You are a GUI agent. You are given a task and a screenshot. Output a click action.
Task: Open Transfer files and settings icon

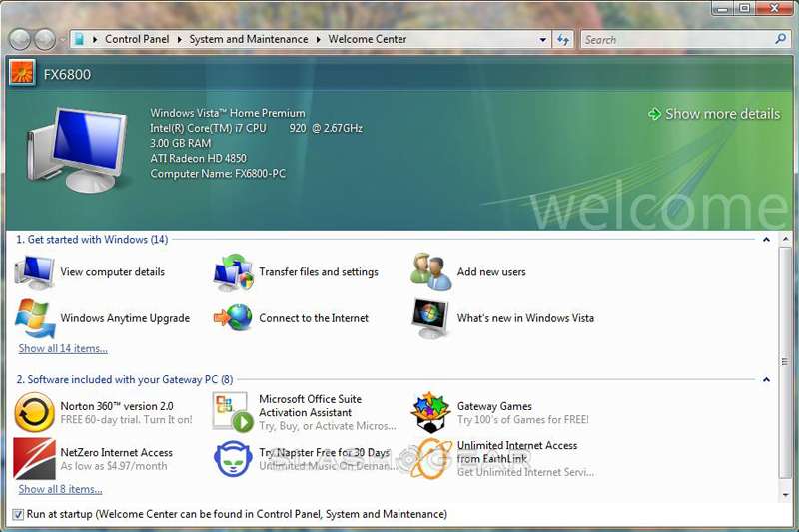pos(233,272)
